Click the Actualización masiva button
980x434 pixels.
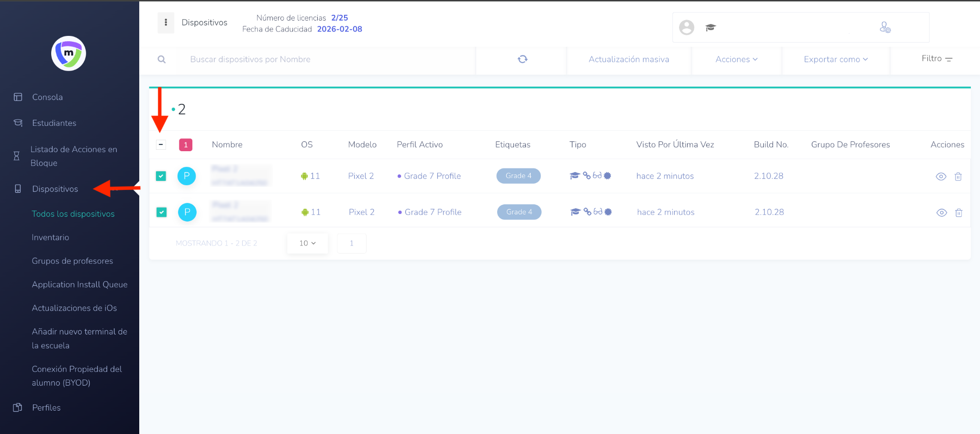coord(628,59)
